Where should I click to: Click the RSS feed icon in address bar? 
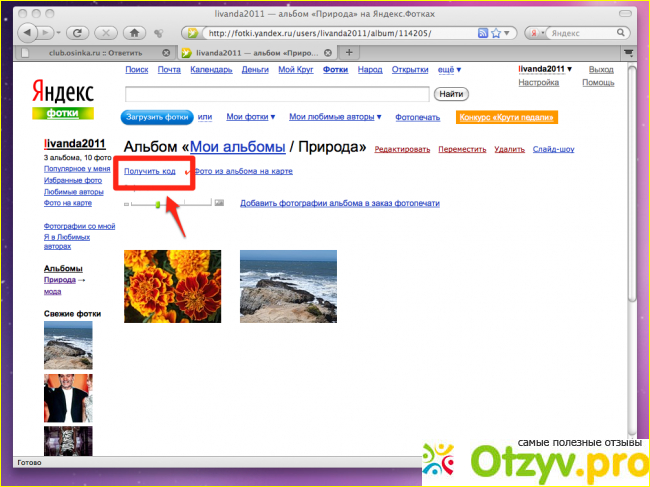coord(483,33)
